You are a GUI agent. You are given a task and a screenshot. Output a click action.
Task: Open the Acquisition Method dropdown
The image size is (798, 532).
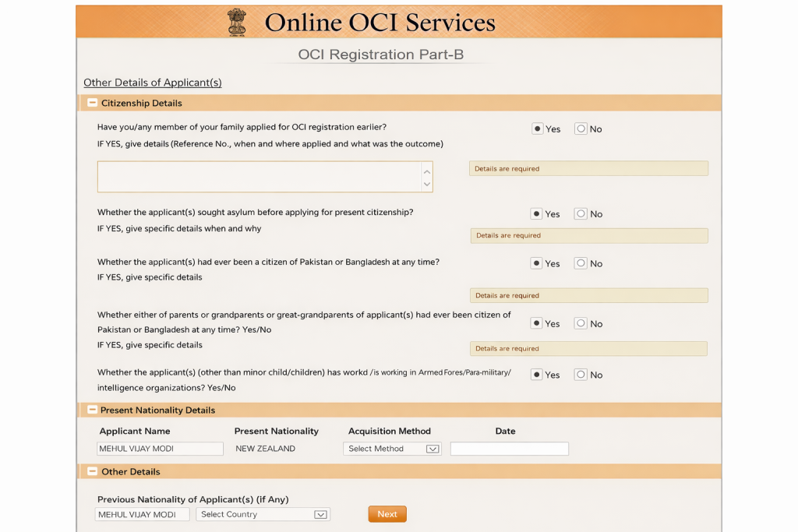tap(392, 449)
